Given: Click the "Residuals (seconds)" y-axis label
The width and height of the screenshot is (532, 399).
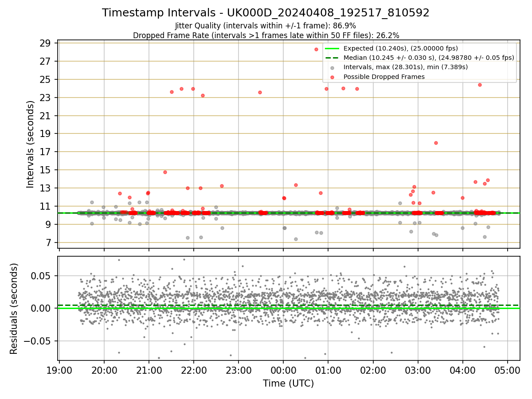Looking at the screenshot, I should 14,309.
